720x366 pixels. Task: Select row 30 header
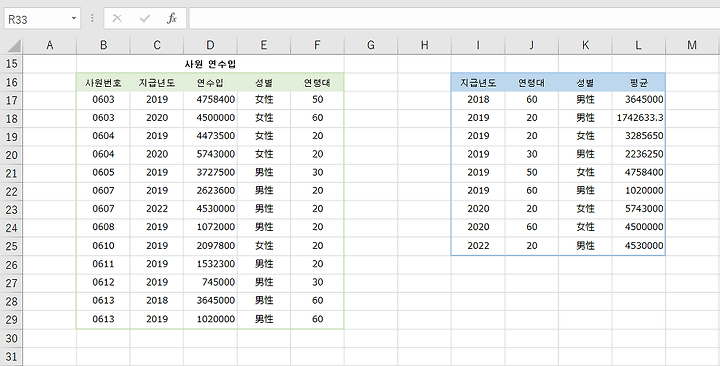tap(11, 338)
